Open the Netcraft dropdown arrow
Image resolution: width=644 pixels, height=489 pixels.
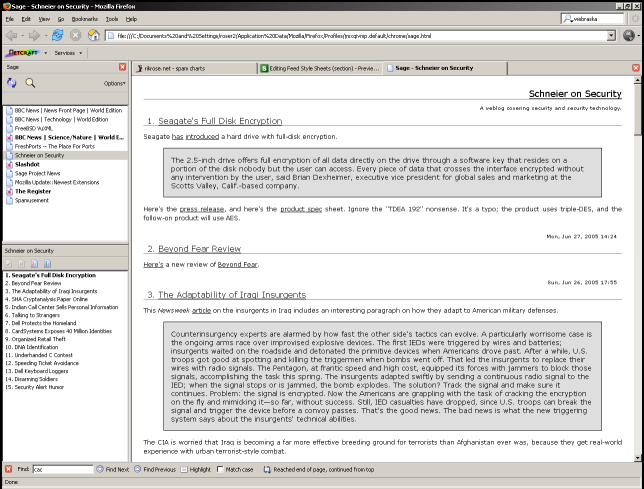click(x=46, y=53)
